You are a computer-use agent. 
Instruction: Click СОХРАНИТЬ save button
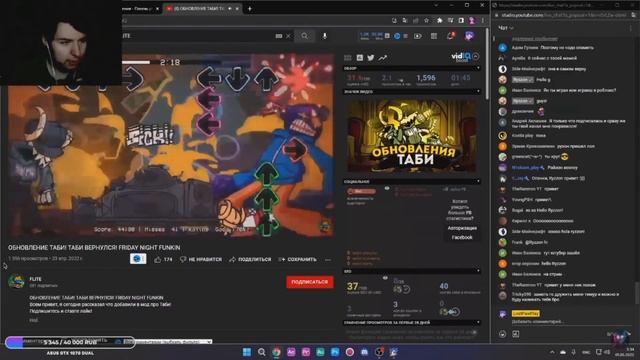tap(298, 260)
